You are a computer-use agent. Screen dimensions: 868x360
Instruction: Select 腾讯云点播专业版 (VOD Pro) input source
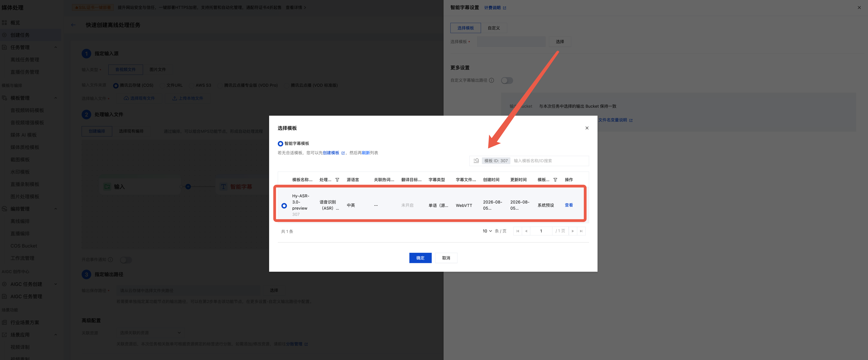[220, 86]
